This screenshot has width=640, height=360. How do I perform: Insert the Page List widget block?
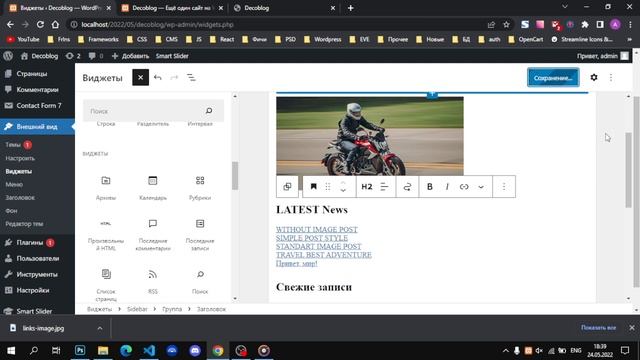(106, 284)
